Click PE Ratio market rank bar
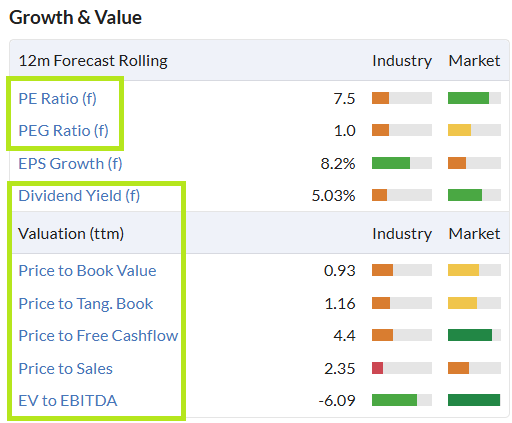The width and height of the screenshot is (512, 423). [474, 98]
